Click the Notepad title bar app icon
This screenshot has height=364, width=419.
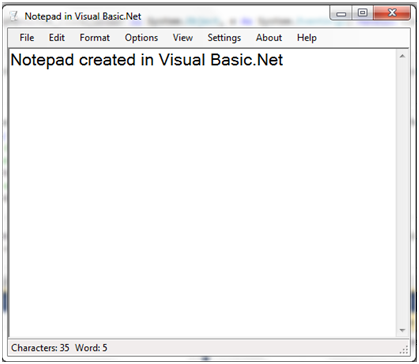coord(14,16)
